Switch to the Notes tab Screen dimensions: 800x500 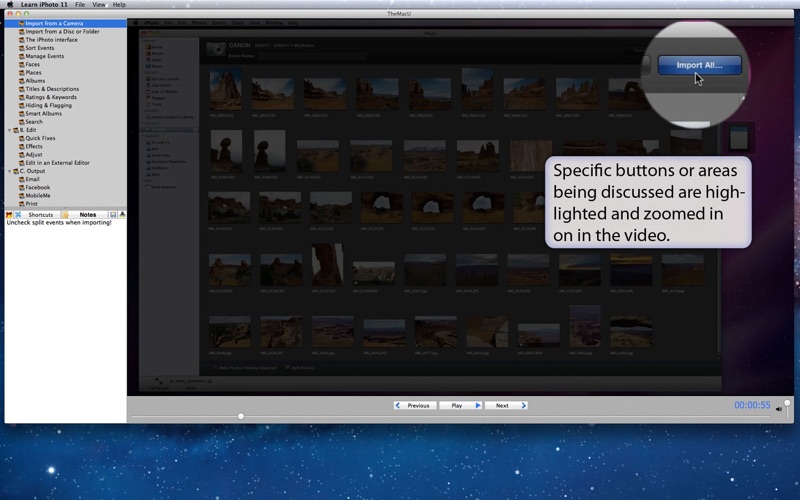[x=88, y=215]
